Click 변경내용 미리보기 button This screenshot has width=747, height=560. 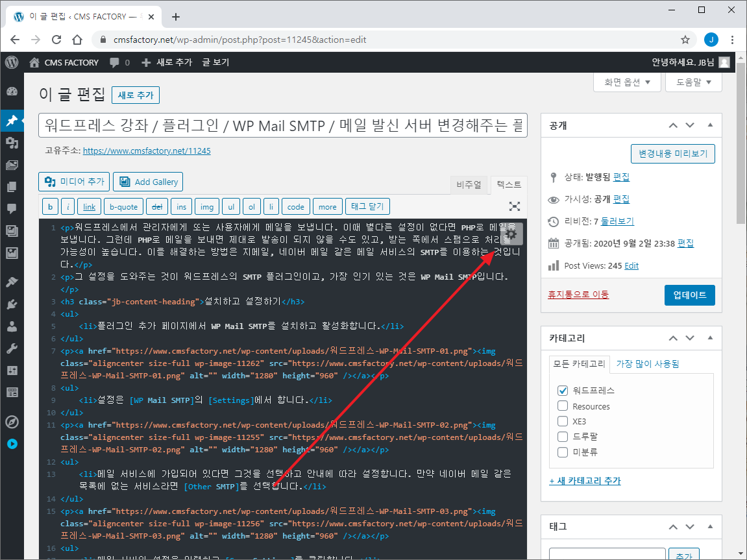(672, 154)
